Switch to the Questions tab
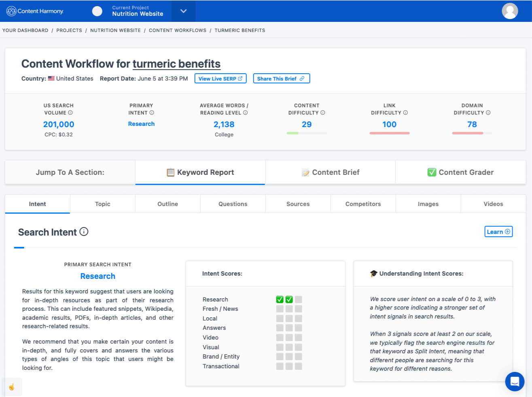This screenshot has height=397, width=532. click(x=233, y=204)
